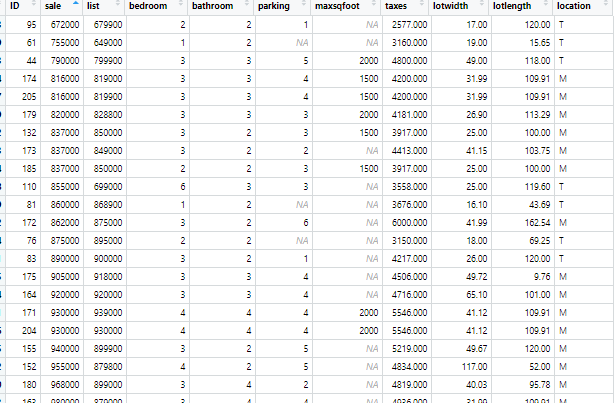Click the lotlength value 113.29
The image size is (615, 403).
tap(537, 115)
